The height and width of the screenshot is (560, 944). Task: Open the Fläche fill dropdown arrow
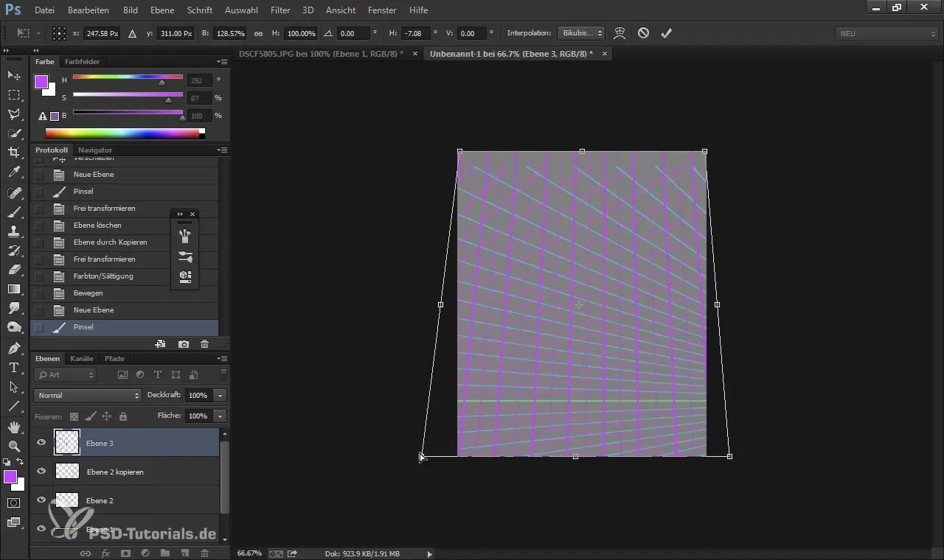tap(220, 416)
